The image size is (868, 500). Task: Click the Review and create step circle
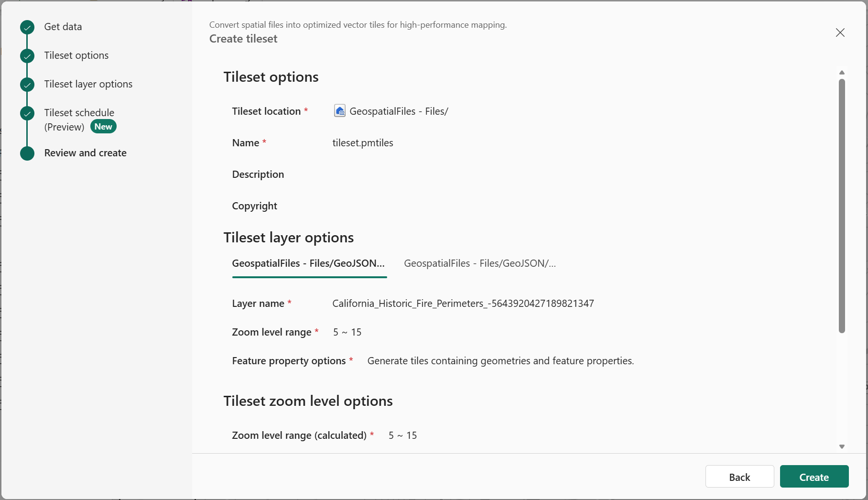27,153
